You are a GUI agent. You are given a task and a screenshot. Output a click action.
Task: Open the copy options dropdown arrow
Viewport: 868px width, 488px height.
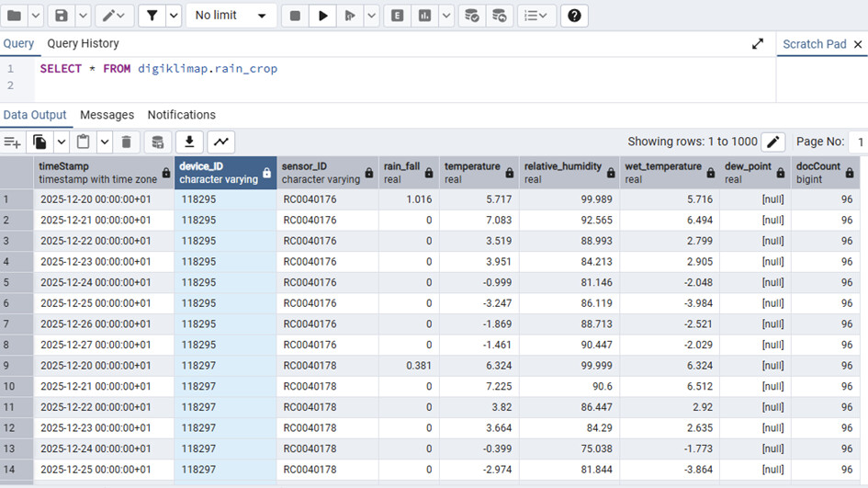[x=62, y=142]
